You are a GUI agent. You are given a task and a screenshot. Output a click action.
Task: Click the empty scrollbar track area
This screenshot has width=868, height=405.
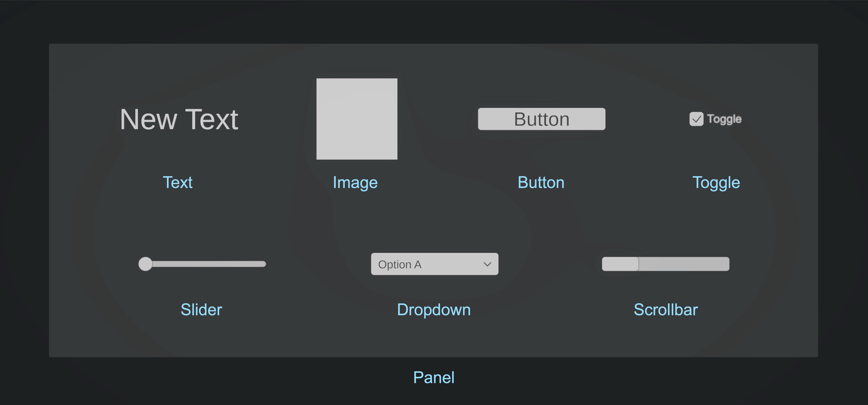click(684, 264)
